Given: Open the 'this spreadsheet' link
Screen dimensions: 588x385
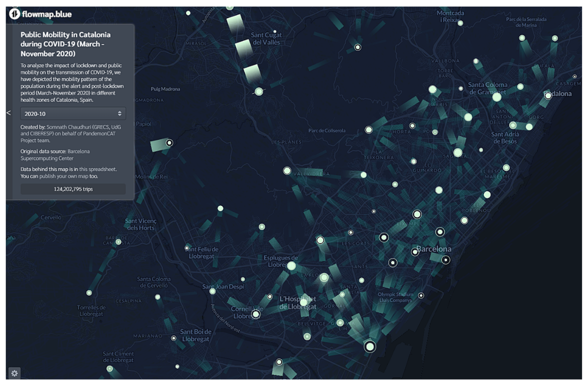Looking at the screenshot, I should coord(98,169).
